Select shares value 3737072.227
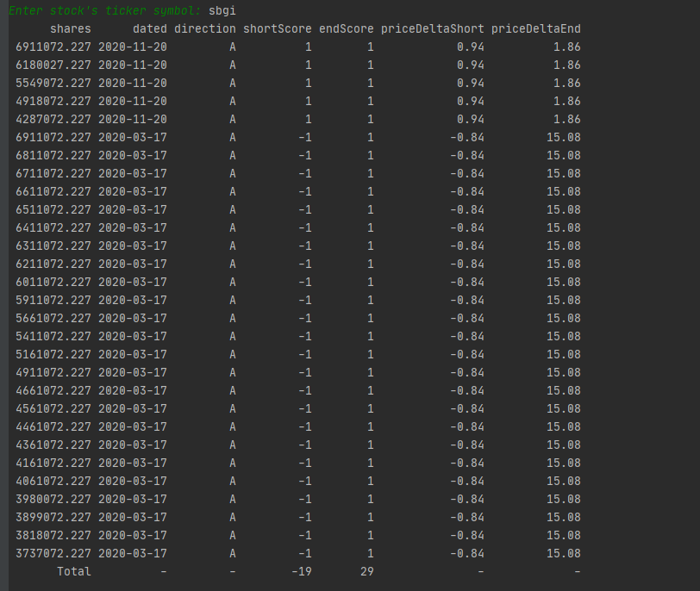700x591 pixels. click(53, 554)
